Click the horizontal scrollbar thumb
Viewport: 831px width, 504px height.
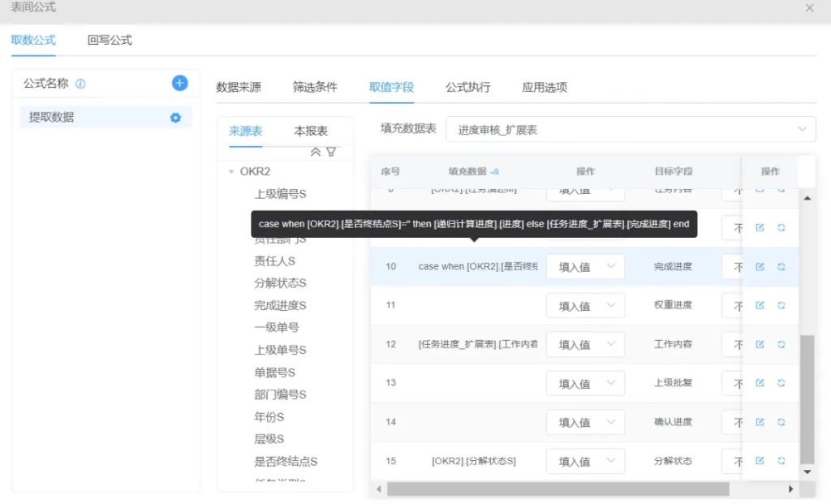coord(558,489)
